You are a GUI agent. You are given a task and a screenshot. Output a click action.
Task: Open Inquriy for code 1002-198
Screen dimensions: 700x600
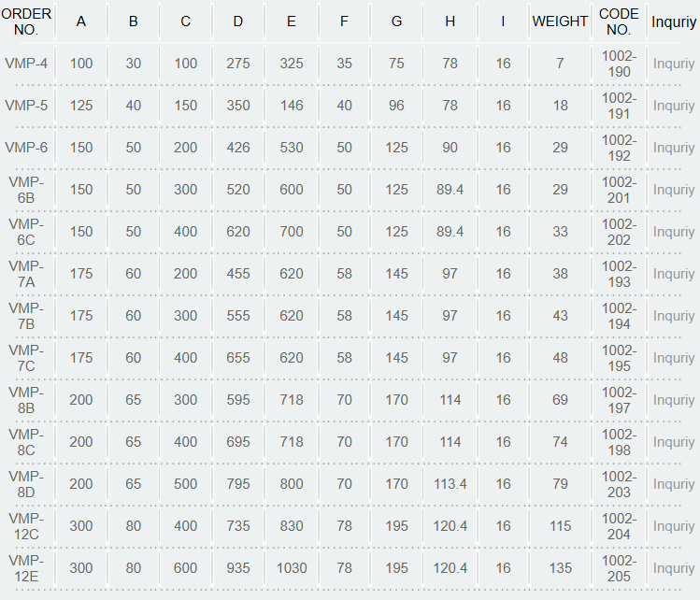coord(673,442)
